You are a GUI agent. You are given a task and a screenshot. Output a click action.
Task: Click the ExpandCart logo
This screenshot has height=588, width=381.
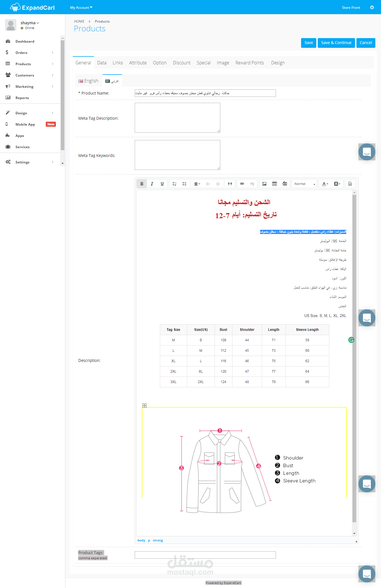click(x=32, y=8)
